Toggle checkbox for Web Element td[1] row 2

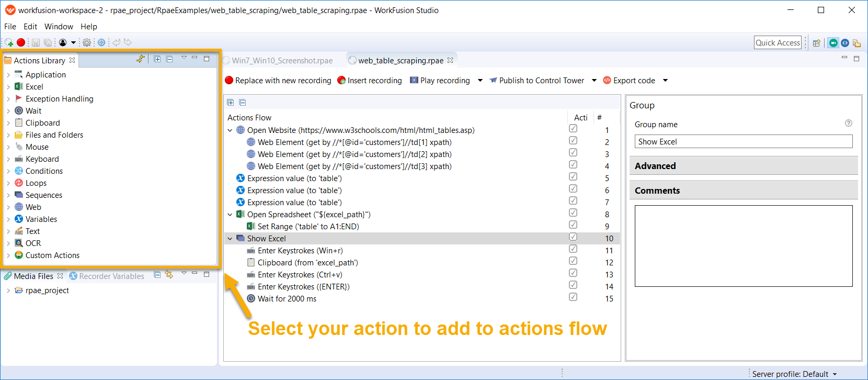tap(573, 141)
